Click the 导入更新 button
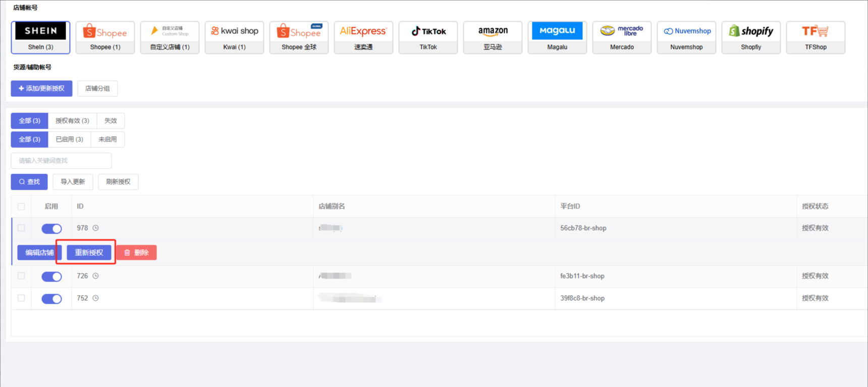 (x=73, y=182)
